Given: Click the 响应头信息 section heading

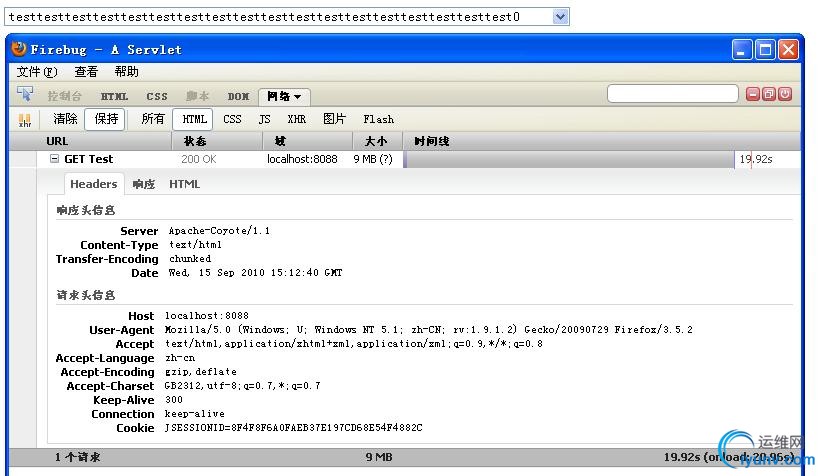Looking at the screenshot, I should point(85,211).
